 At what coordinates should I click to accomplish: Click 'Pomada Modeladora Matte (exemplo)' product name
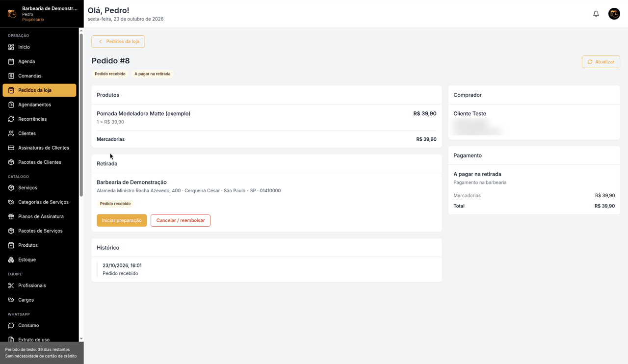(144, 113)
